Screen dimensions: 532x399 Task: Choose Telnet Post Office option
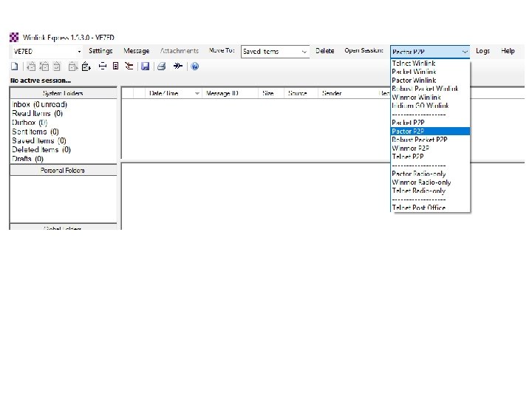pos(430,208)
